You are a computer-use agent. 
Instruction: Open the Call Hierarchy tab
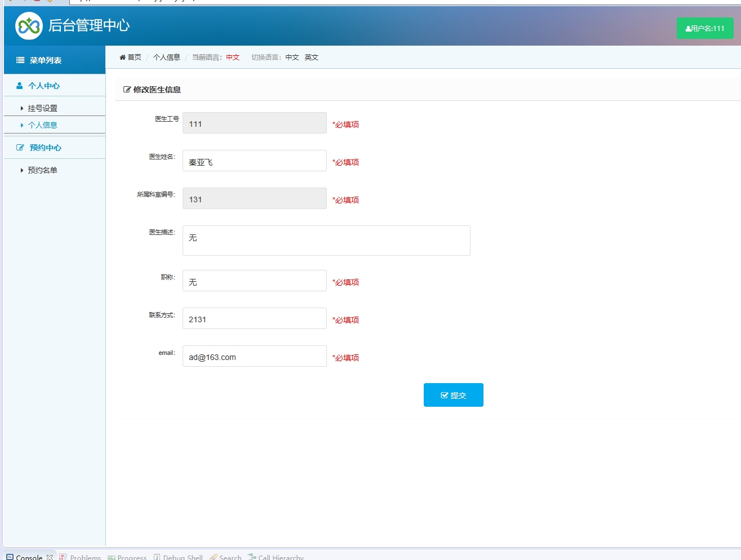pyautogui.click(x=276, y=557)
